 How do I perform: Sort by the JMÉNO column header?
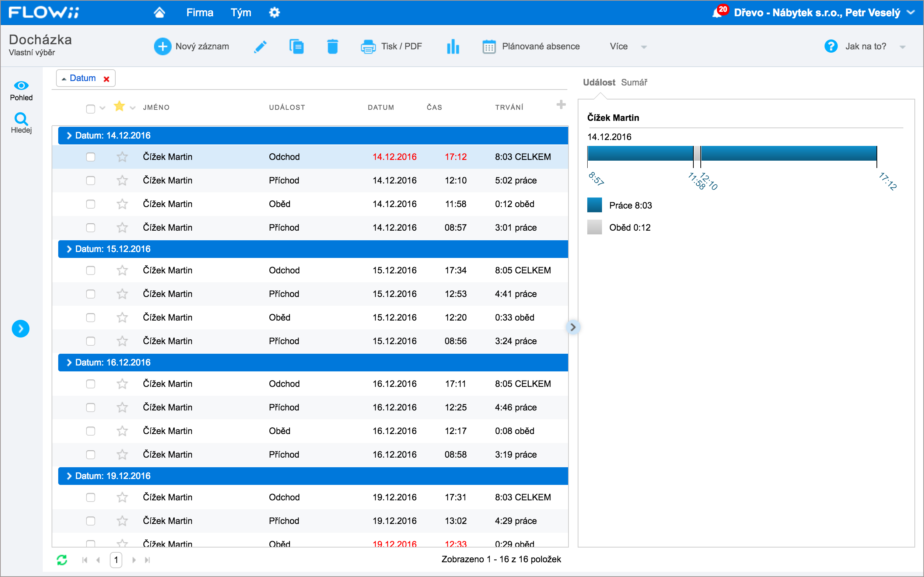pyautogui.click(x=156, y=108)
